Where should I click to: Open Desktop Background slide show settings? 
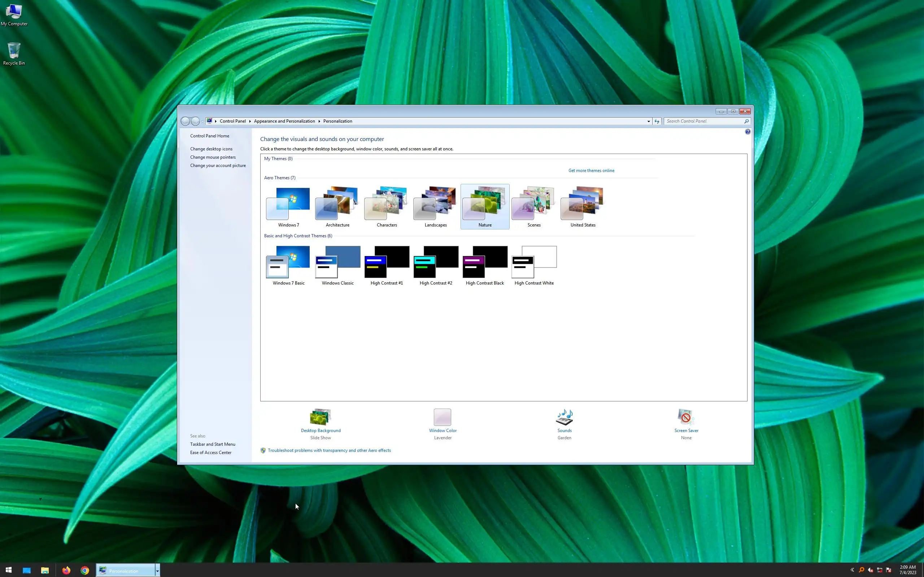coord(321,417)
